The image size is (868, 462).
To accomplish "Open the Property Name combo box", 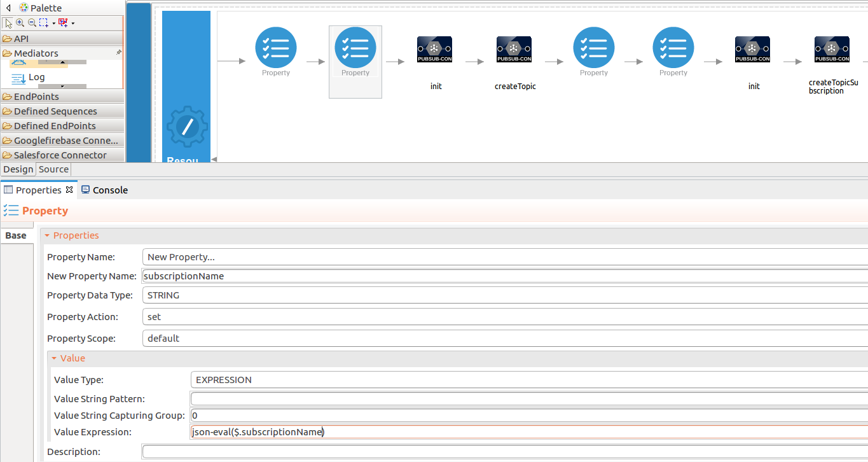I will coord(505,257).
